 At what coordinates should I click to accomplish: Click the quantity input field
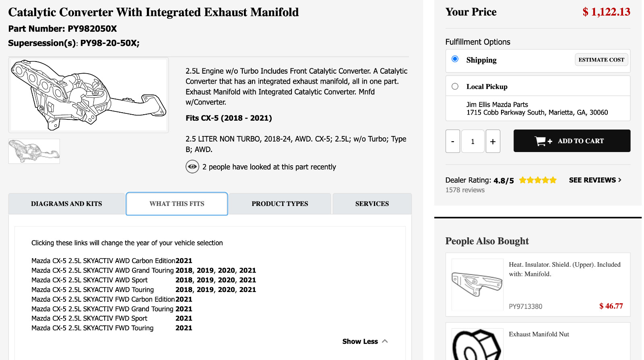[x=473, y=141]
